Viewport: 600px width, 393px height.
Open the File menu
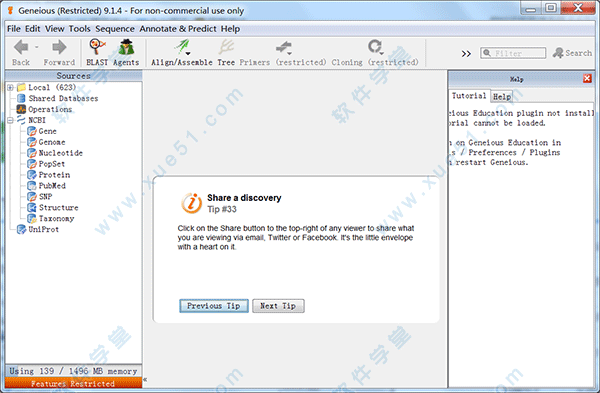point(14,29)
